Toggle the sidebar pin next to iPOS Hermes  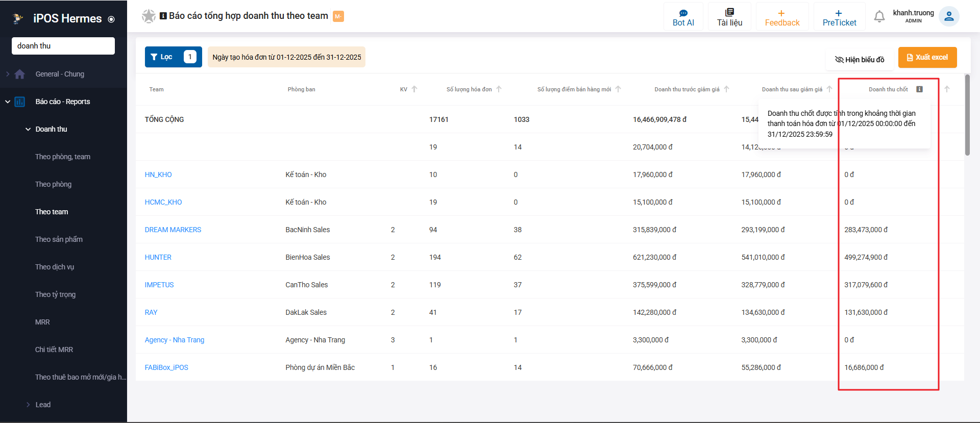[111, 19]
